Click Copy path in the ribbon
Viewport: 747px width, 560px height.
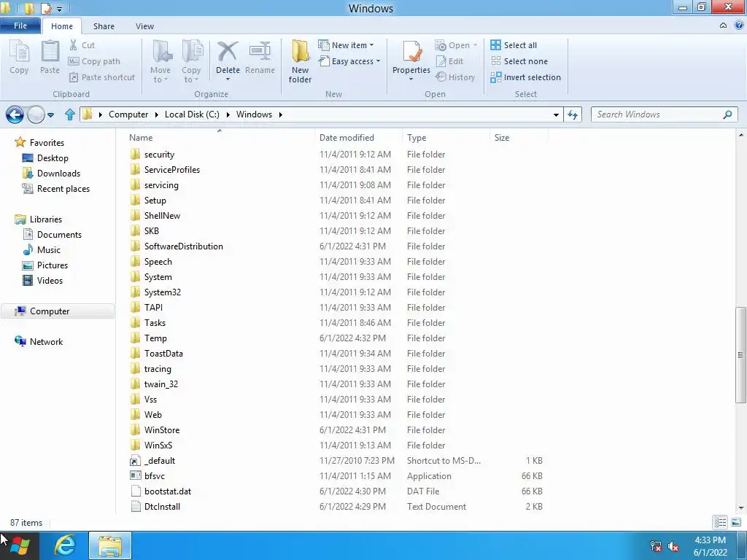[94, 61]
